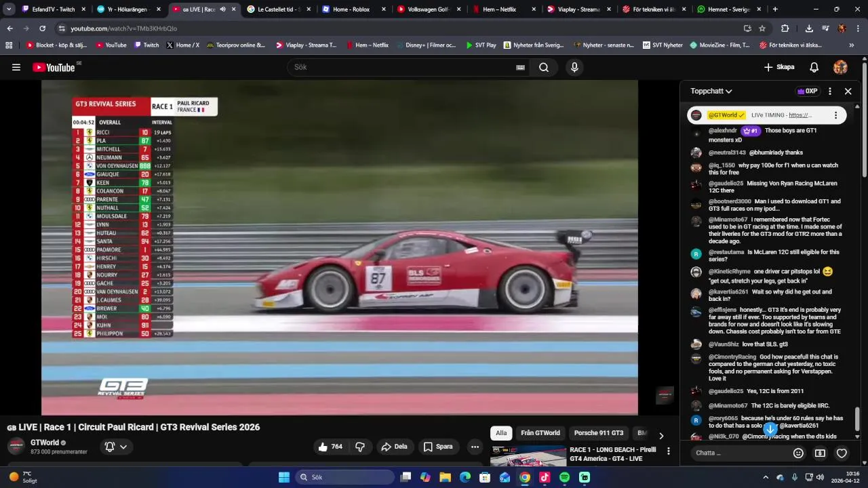This screenshot has height=488, width=868.
Task: Select the Porsche 911 GT3 chip
Action: coord(599,433)
